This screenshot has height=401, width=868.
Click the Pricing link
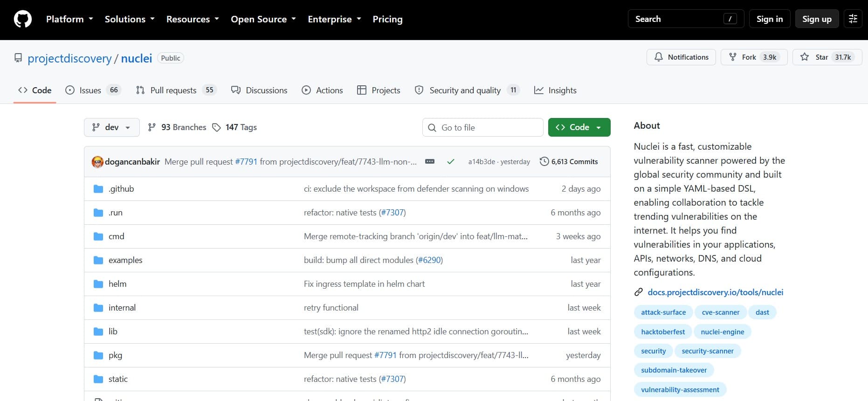tap(387, 19)
